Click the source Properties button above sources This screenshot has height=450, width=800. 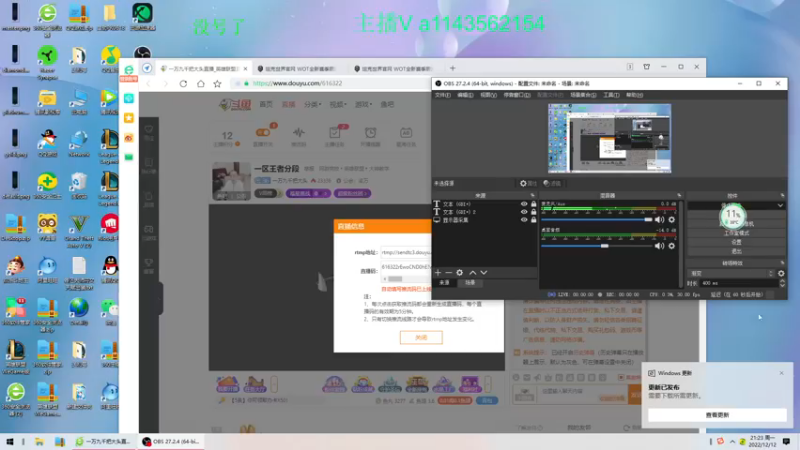(528, 183)
